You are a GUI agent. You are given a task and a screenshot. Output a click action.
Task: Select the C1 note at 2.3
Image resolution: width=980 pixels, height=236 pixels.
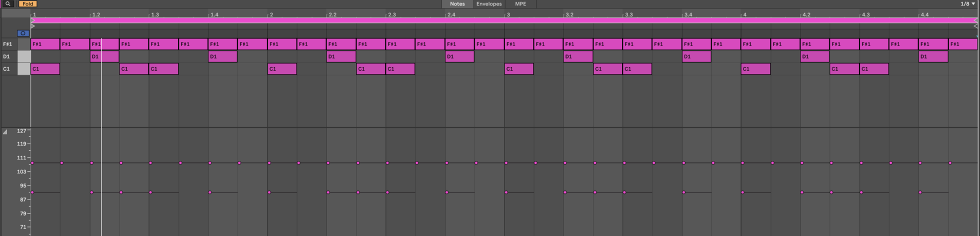coord(400,69)
